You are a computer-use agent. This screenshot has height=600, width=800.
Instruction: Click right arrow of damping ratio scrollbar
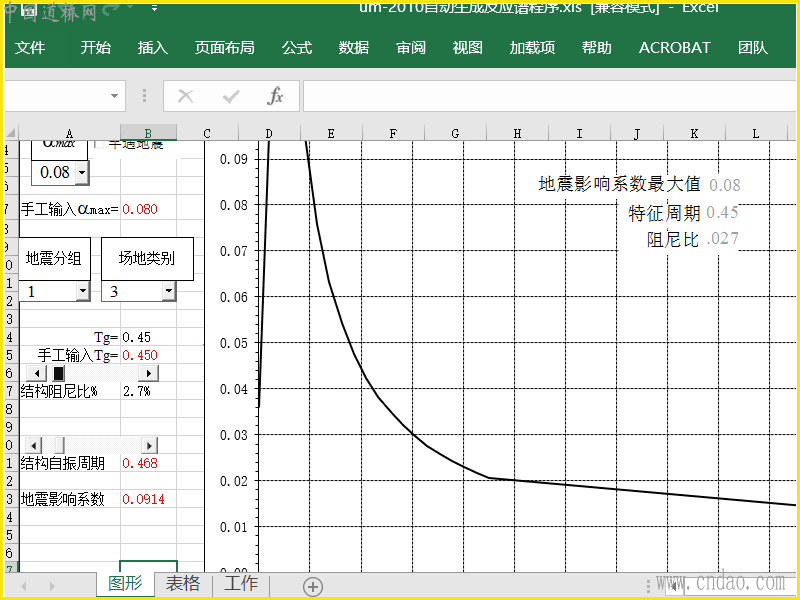click(x=148, y=373)
